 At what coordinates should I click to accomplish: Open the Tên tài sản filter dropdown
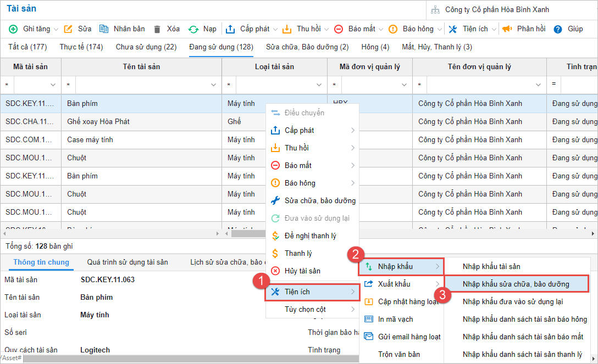[x=213, y=85]
